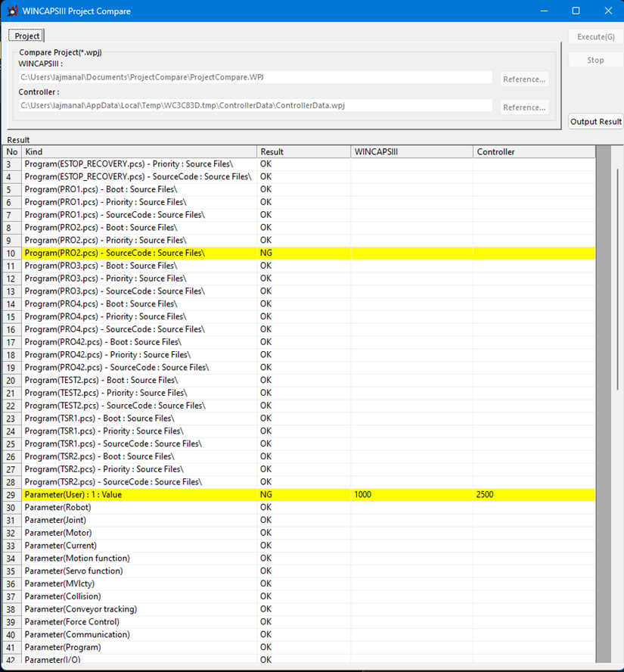Close the Project Compare window

(608, 11)
